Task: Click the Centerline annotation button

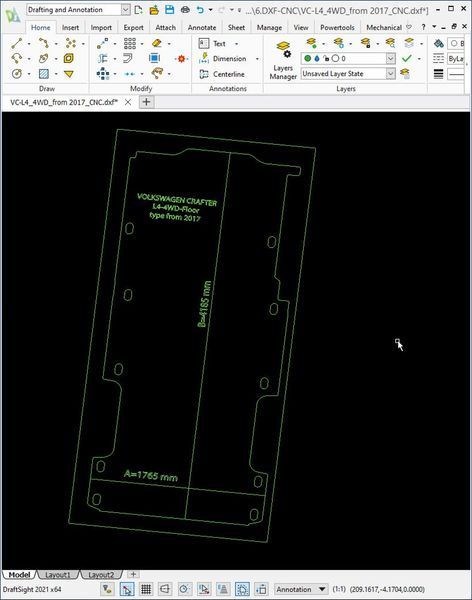Action: pyautogui.click(x=222, y=74)
